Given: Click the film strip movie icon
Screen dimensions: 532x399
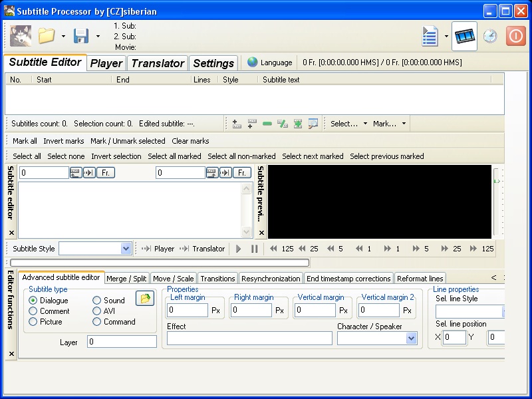Looking at the screenshot, I should [464, 36].
